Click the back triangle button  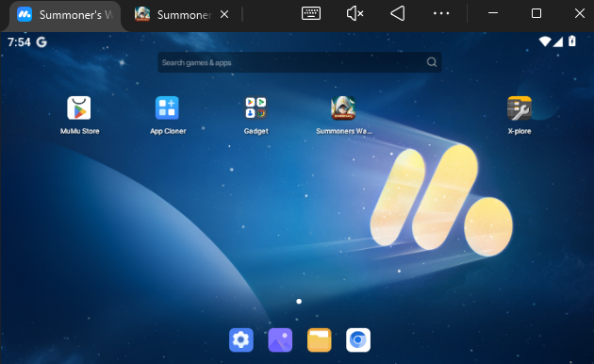(398, 13)
